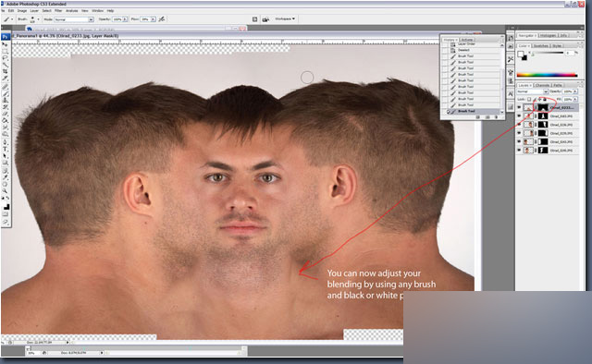The height and width of the screenshot is (364, 592).
Task: Click the lock all padlock icon
Action: pyautogui.click(x=544, y=99)
